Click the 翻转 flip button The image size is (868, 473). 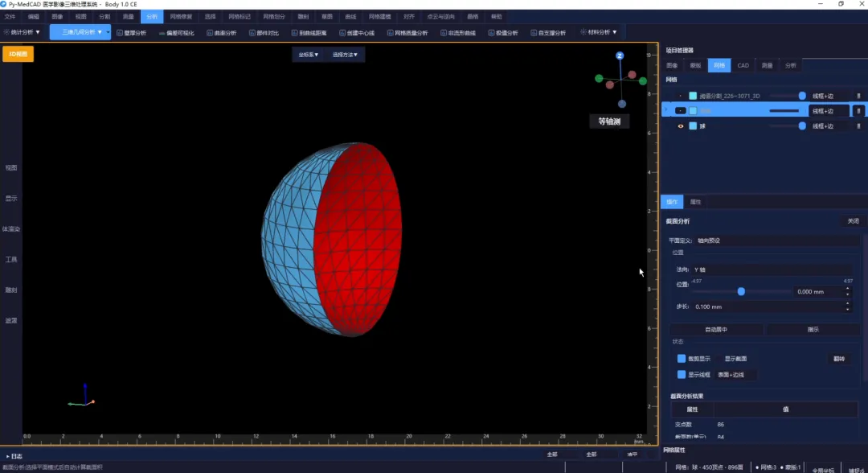click(x=839, y=359)
